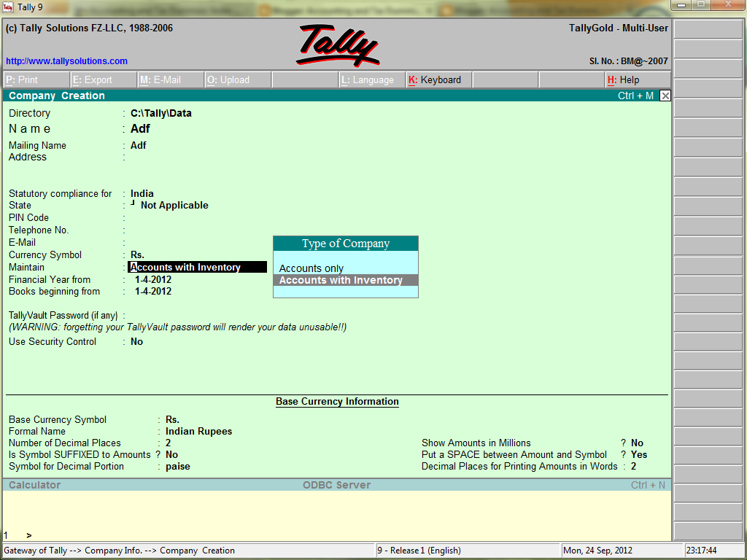Image resolution: width=747 pixels, height=560 pixels.
Task: Click the Currency Symbol value Rs.
Action: pyautogui.click(x=137, y=254)
